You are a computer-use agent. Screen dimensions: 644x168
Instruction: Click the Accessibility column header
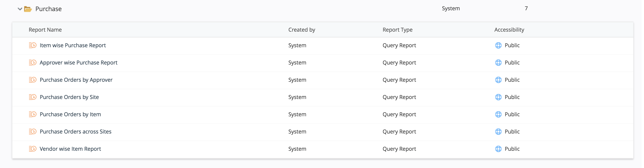pos(509,30)
